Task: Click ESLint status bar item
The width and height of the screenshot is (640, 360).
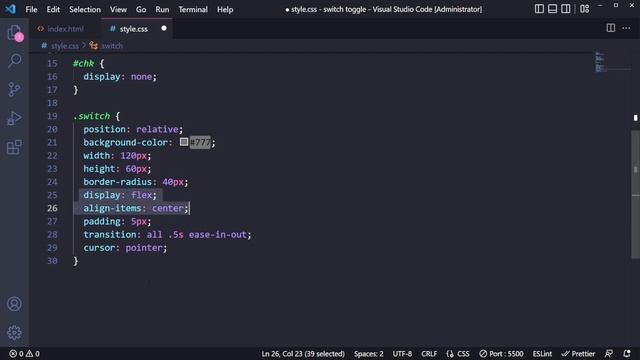Action: click(x=542, y=354)
